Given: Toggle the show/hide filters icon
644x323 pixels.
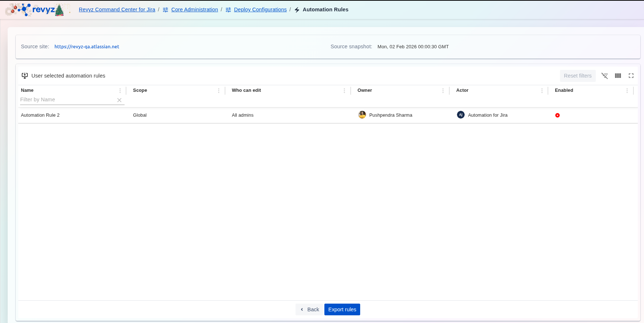Looking at the screenshot, I should 605,76.
